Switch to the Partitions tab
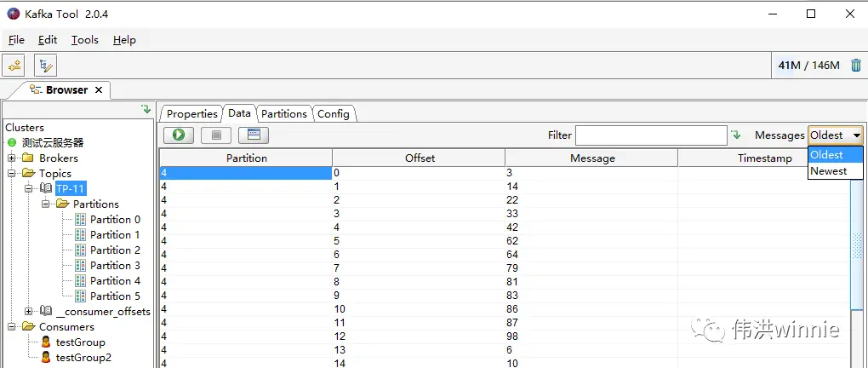The height and width of the screenshot is (368, 868). coord(284,113)
